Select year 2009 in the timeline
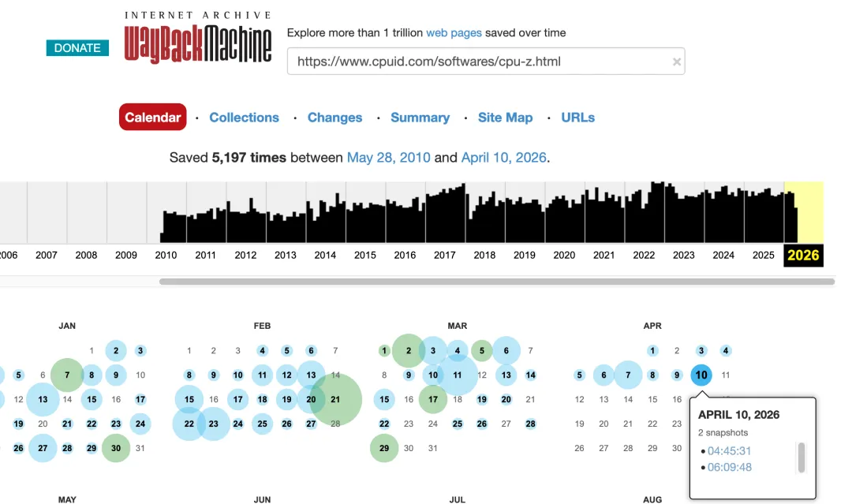 tap(126, 256)
